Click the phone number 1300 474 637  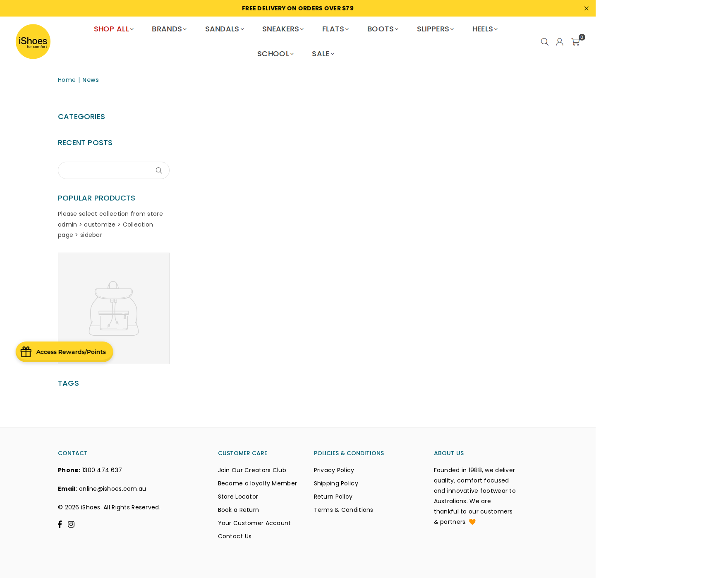pyautogui.click(x=102, y=470)
